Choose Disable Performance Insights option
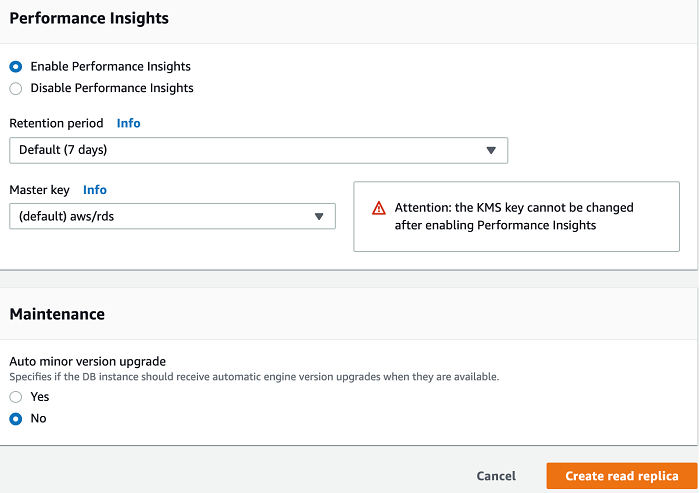 pyautogui.click(x=16, y=88)
